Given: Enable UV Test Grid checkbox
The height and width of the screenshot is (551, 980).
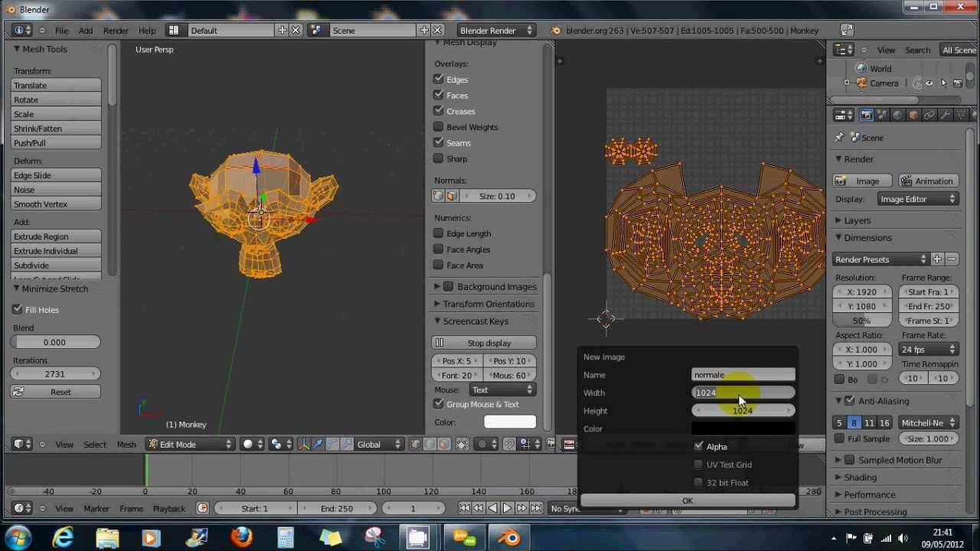Looking at the screenshot, I should 698,465.
